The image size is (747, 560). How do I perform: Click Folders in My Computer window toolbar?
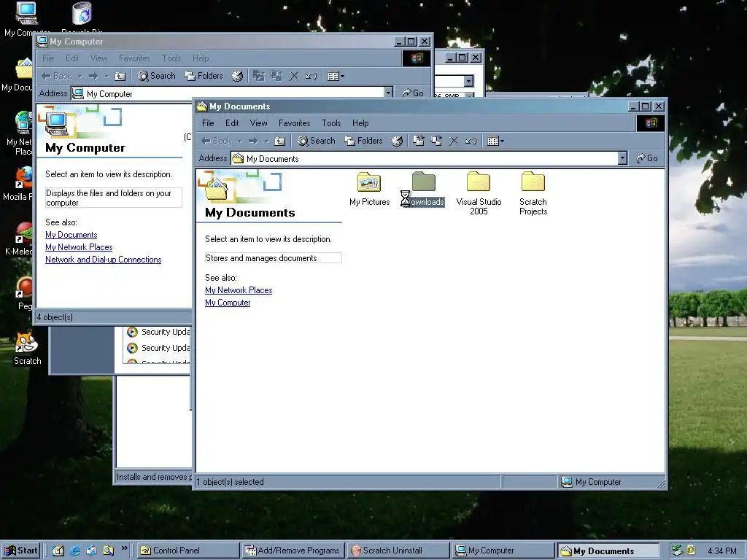tap(204, 76)
